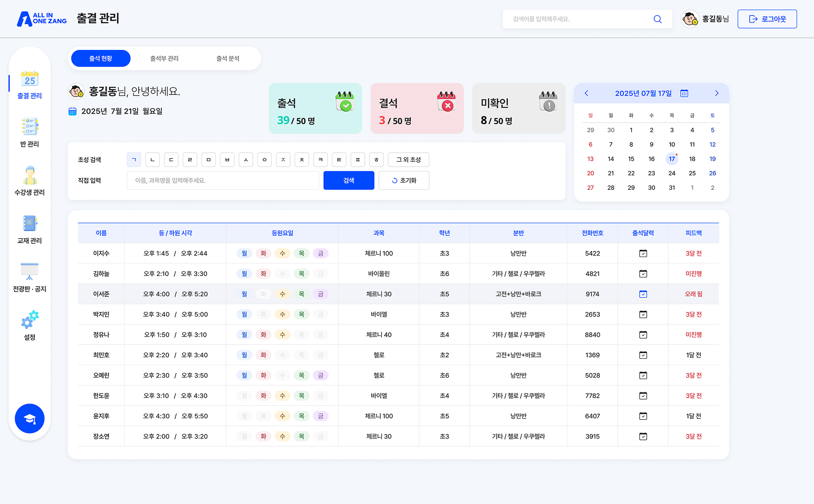Toggle the 그 외 초성 filter

pyautogui.click(x=408, y=160)
